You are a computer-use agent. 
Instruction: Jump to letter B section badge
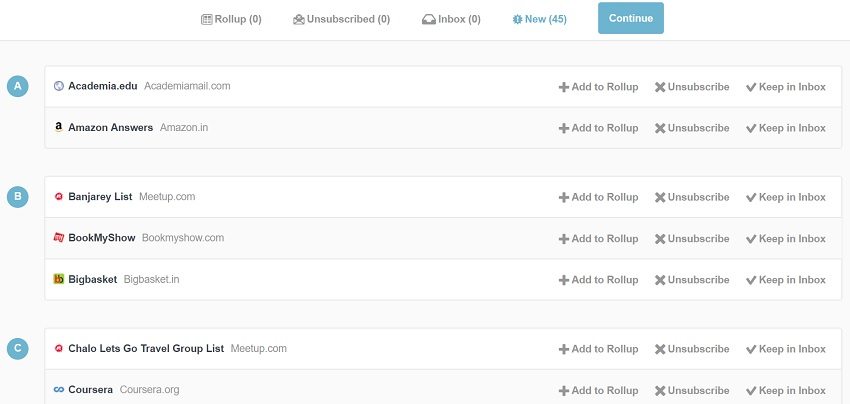pos(17,196)
